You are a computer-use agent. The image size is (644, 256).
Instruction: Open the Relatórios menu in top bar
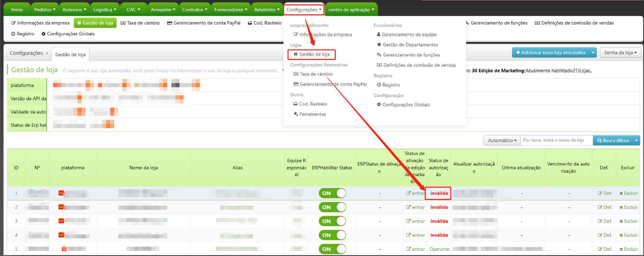click(x=267, y=10)
